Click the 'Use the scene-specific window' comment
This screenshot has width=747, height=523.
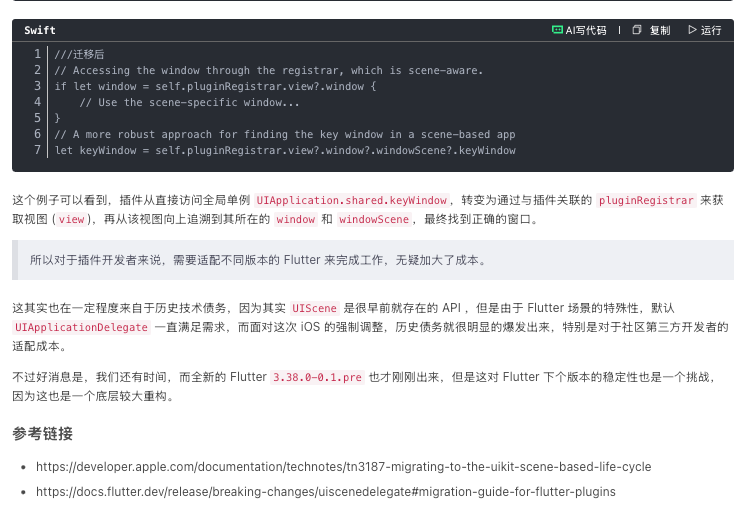[189, 102]
